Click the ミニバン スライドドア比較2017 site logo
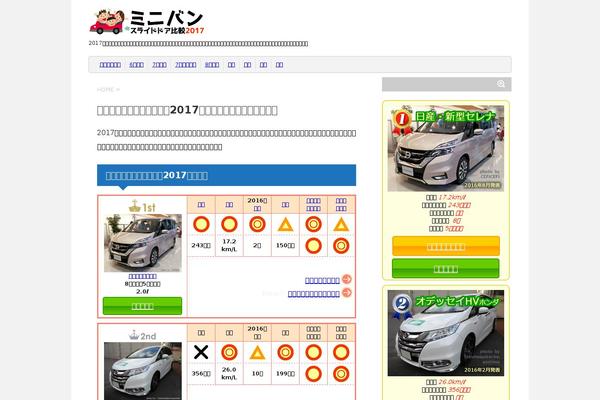The width and height of the screenshot is (600, 400). 147,22
